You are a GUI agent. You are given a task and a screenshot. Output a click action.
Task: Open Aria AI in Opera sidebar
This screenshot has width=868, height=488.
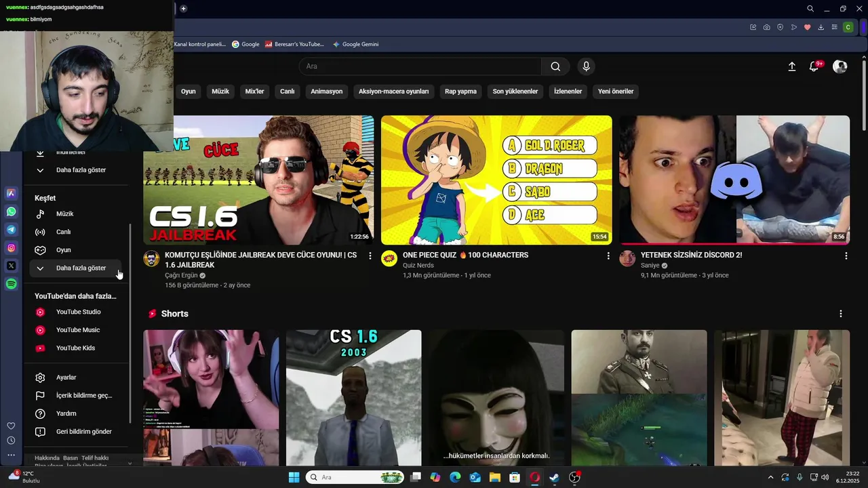tap(11, 193)
